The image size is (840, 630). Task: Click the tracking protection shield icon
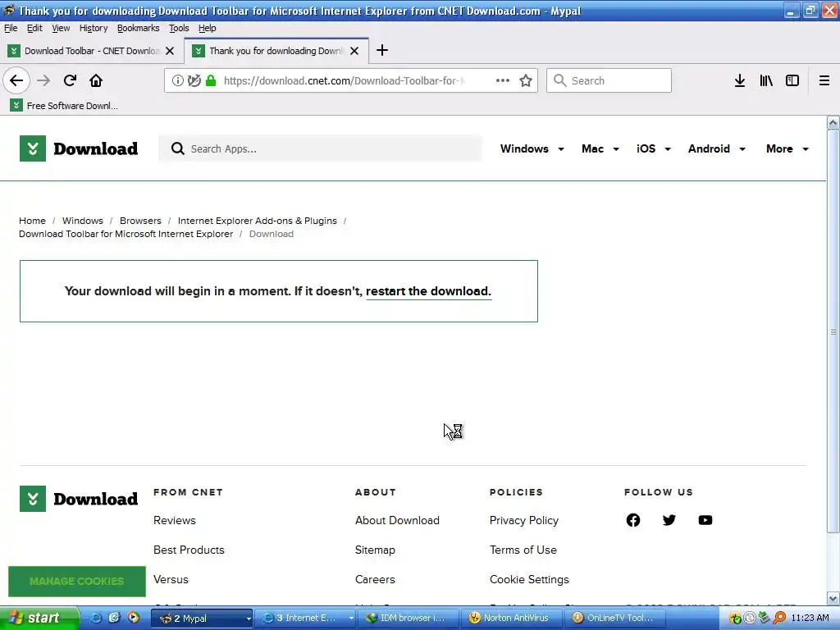click(194, 80)
